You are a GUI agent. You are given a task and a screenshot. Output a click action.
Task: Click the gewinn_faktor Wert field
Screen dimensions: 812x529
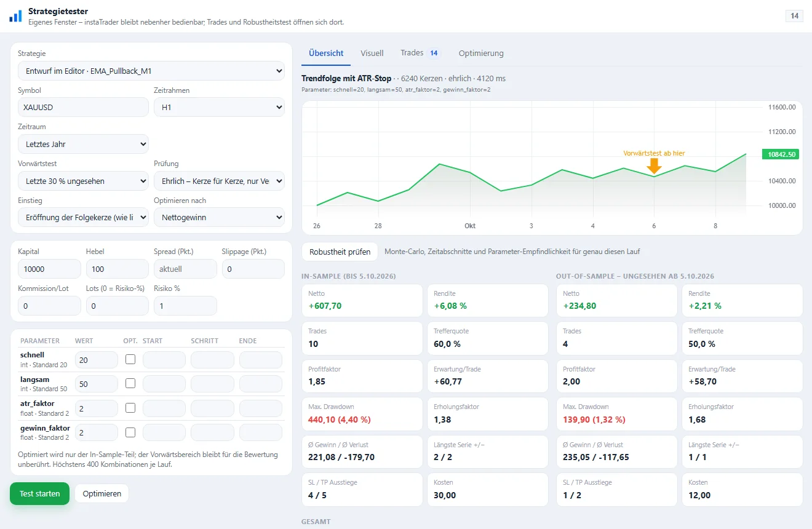[97, 432]
